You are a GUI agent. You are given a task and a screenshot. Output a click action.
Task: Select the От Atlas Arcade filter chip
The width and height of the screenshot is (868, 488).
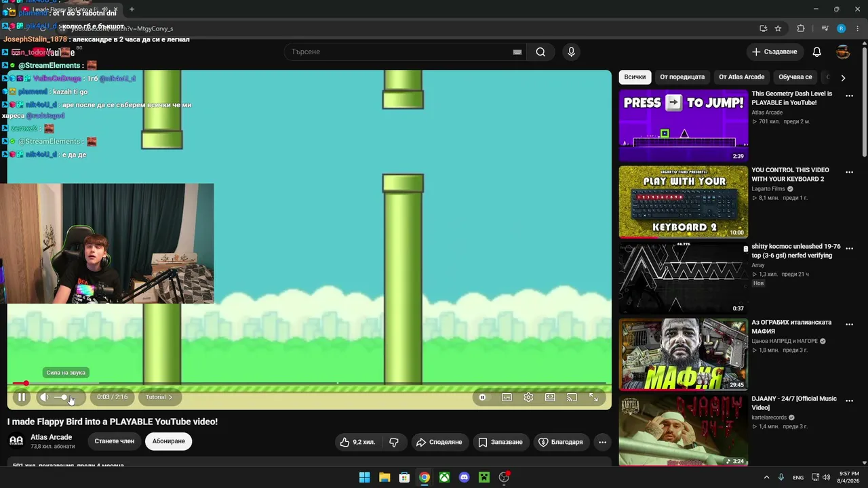tap(741, 77)
